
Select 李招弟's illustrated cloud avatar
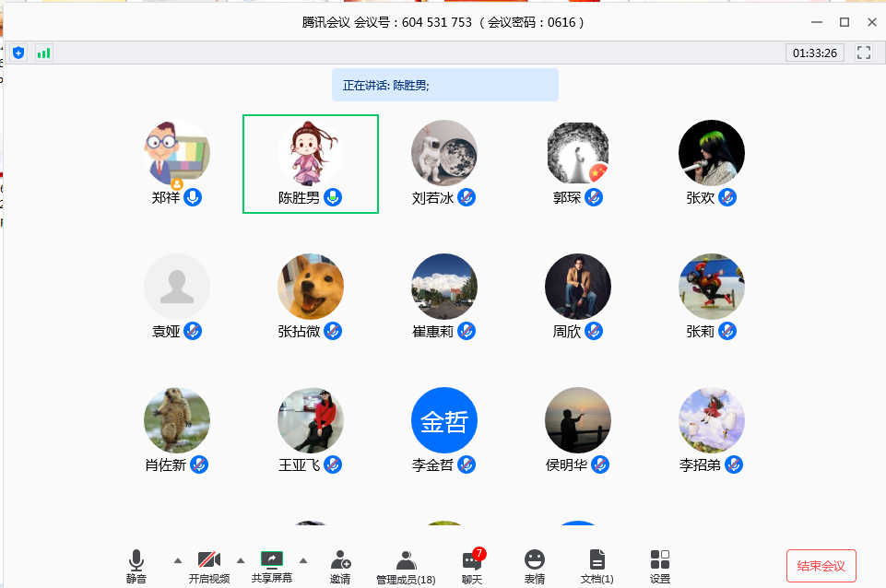712,420
